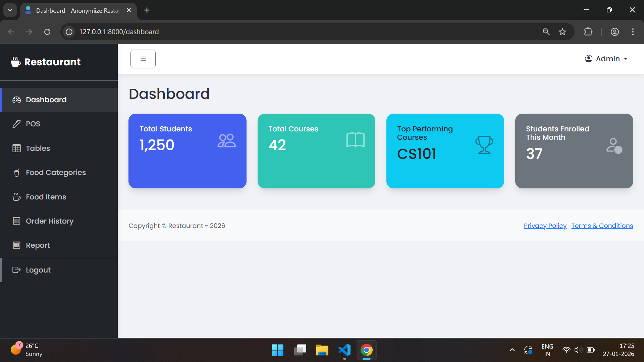Open the Wi-Fi network icon in tray
This screenshot has width=644, height=362.
pyautogui.click(x=566, y=350)
